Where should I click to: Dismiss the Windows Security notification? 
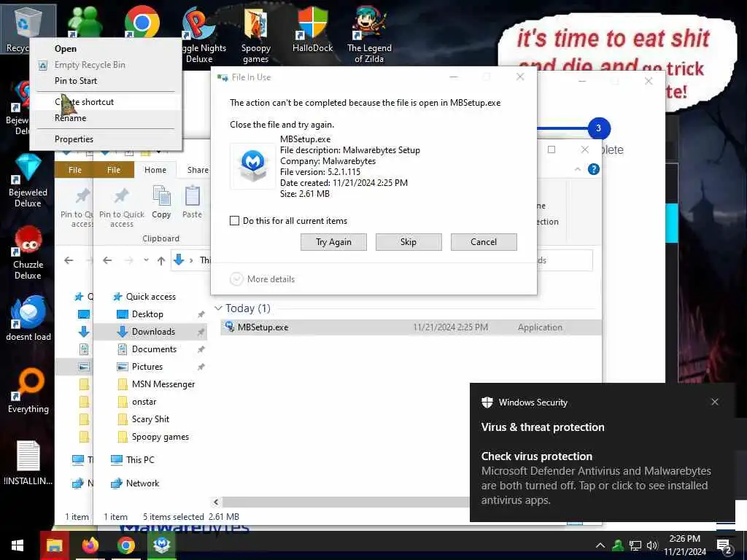pyautogui.click(x=715, y=402)
